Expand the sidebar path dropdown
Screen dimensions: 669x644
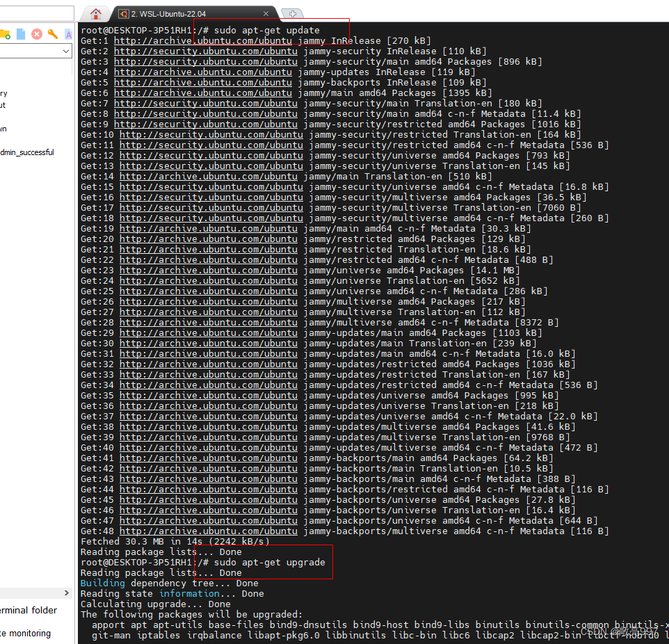click(x=65, y=51)
